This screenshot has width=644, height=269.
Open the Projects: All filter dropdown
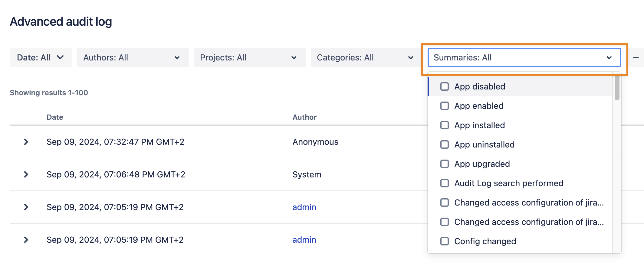[x=249, y=57]
